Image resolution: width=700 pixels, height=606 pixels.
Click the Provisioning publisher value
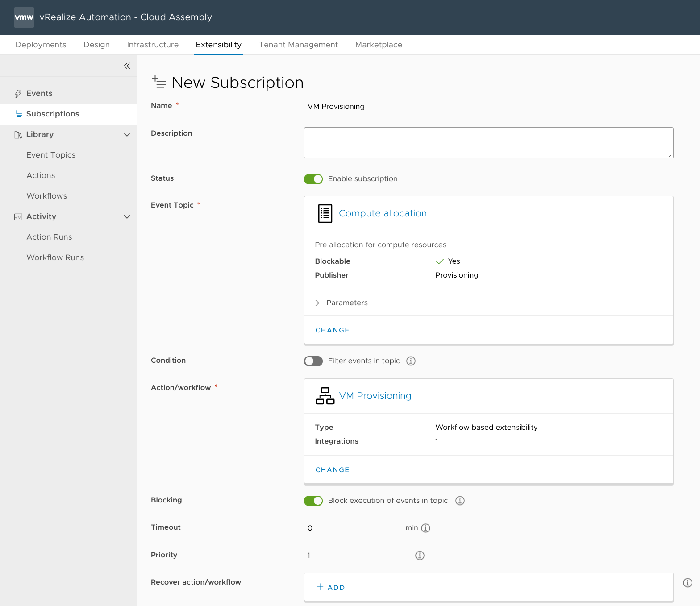457,275
